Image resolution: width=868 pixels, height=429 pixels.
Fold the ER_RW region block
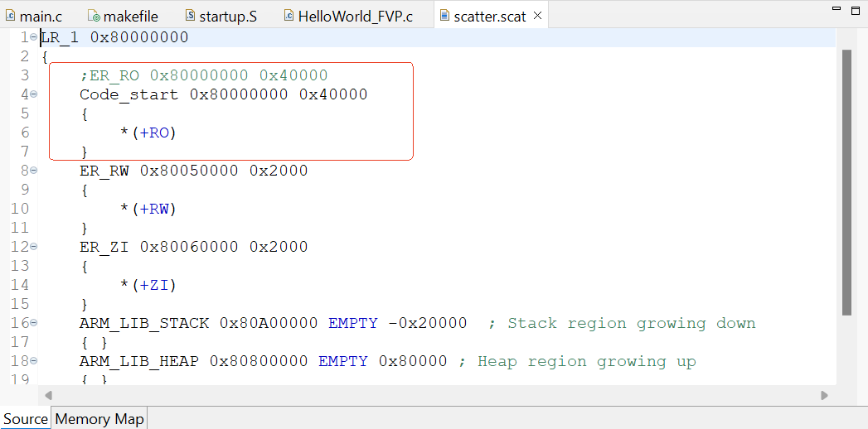tap(34, 171)
